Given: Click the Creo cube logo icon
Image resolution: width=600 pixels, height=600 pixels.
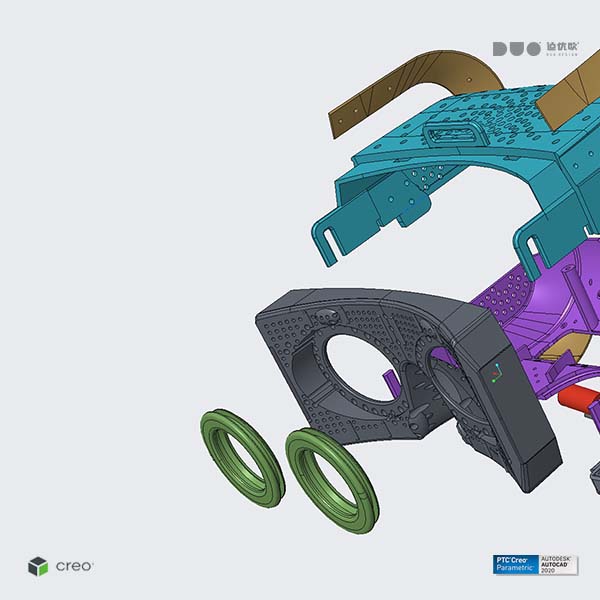Looking at the screenshot, I should click(38, 566).
